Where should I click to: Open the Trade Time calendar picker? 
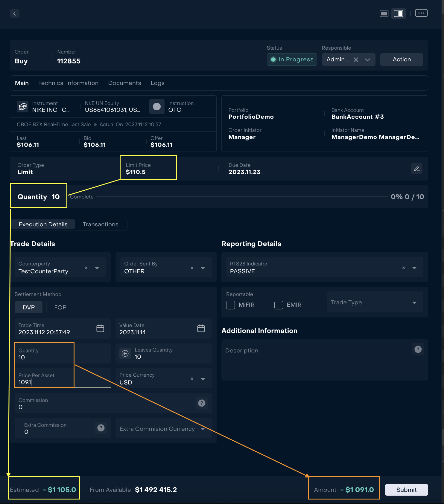100,329
